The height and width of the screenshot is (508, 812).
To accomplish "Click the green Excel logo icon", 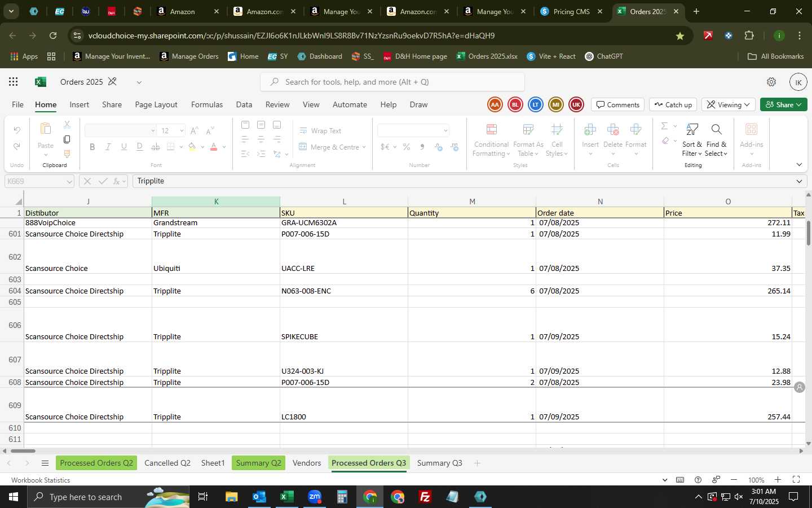I will click(x=40, y=82).
